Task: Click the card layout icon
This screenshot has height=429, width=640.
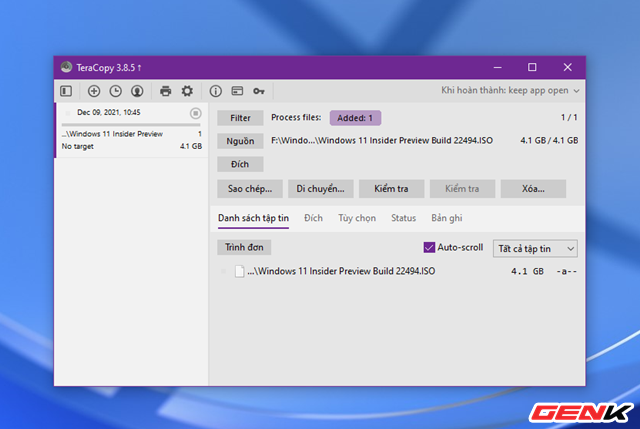Action: coord(237,91)
